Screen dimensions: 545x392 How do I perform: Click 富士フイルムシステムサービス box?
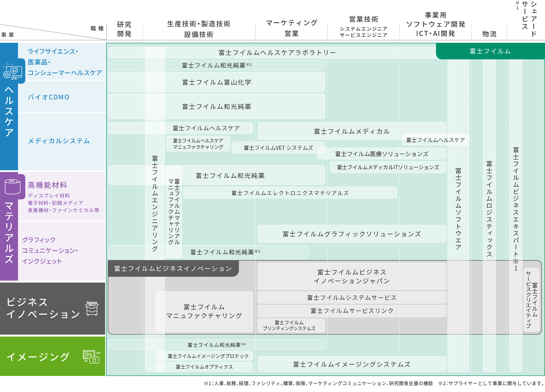coord(352,297)
